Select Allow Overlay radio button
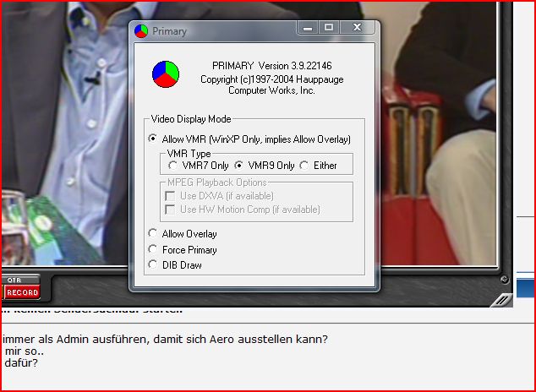The height and width of the screenshot is (392, 536). coord(153,233)
